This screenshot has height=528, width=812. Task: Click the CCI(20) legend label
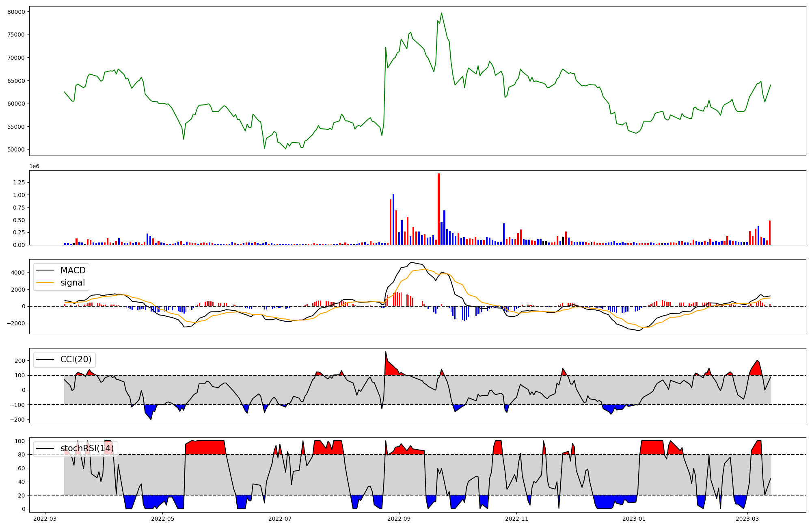pos(76,359)
